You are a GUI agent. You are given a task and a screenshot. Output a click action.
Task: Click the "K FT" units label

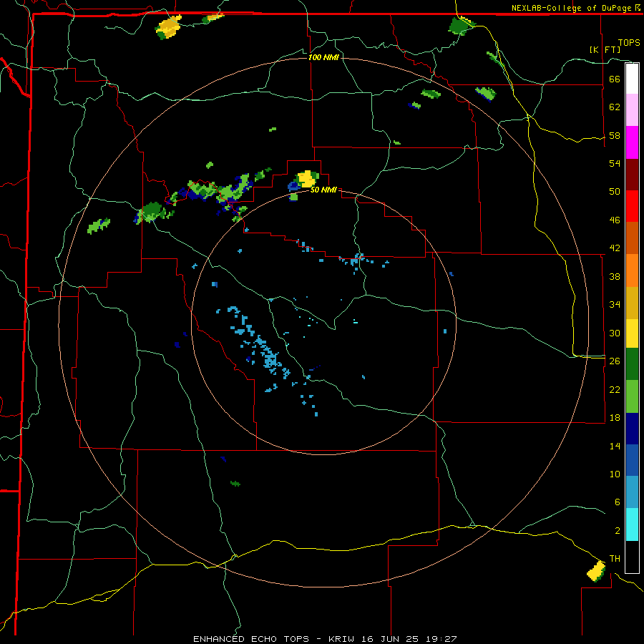point(605,49)
